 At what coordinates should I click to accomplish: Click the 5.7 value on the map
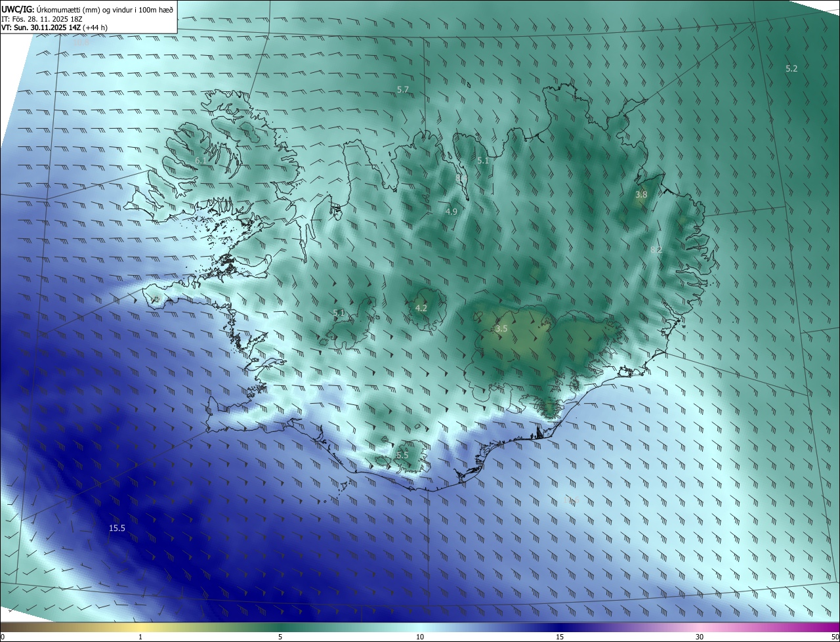403,89
